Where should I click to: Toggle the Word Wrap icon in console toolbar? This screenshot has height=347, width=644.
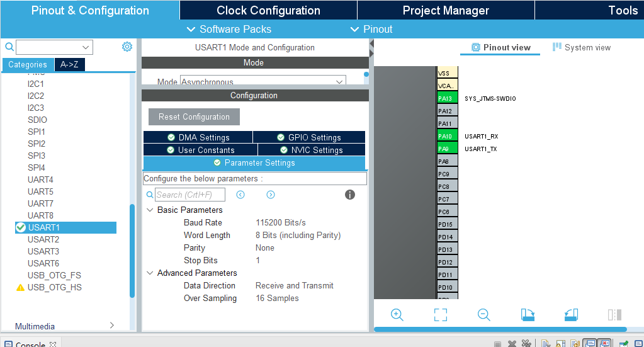(x=575, y=344)
